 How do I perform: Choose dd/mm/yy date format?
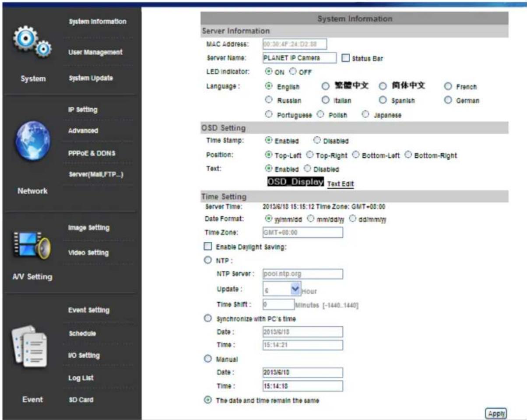click(x=353, y=219)
